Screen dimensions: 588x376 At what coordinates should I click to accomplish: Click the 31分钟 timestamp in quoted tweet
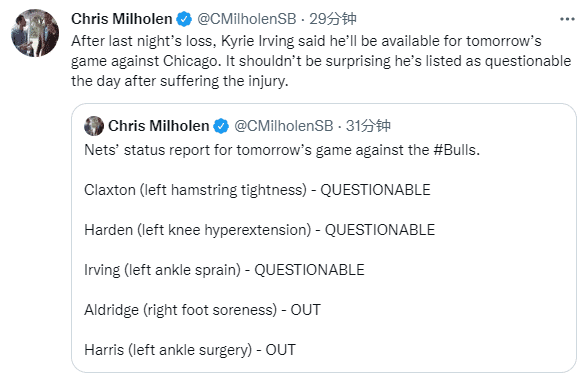tap(368, 126)
